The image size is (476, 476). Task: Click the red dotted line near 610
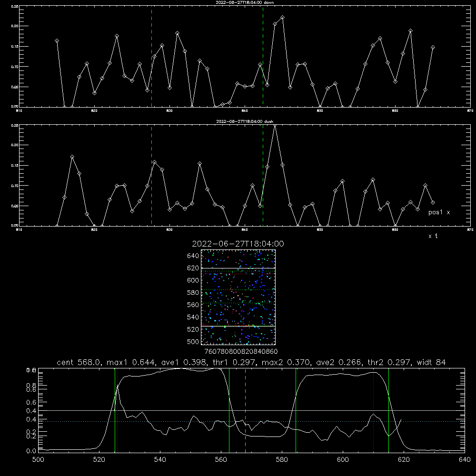pos(373,410)
